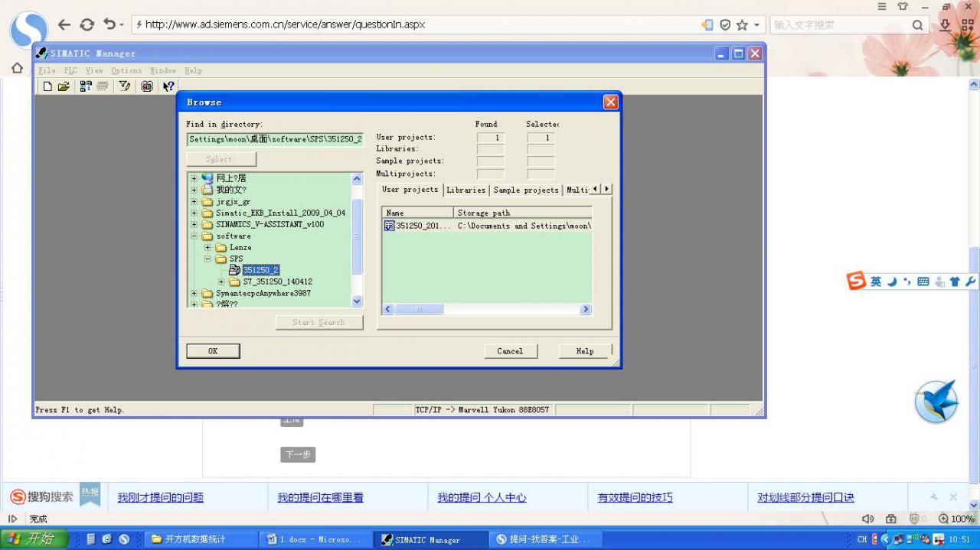980x550 pixels.
Task: Click the mobile phone icon in address bar
Action: click(707, 24)
